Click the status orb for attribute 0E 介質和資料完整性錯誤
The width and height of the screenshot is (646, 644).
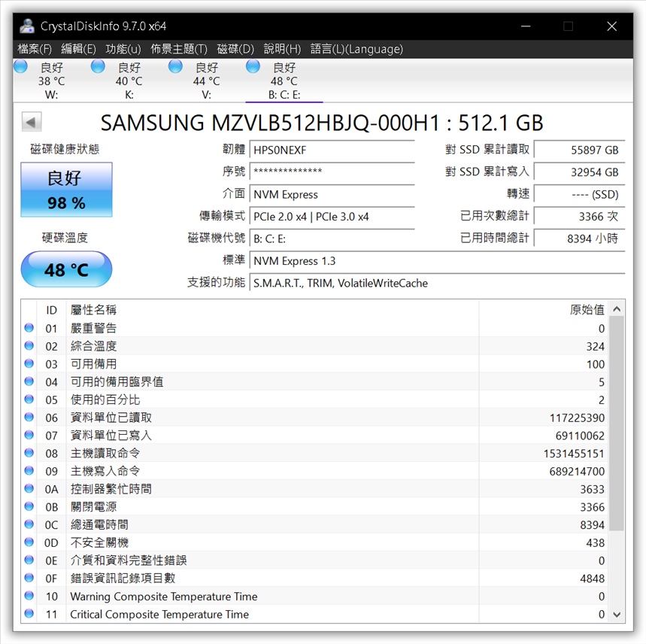29,560
